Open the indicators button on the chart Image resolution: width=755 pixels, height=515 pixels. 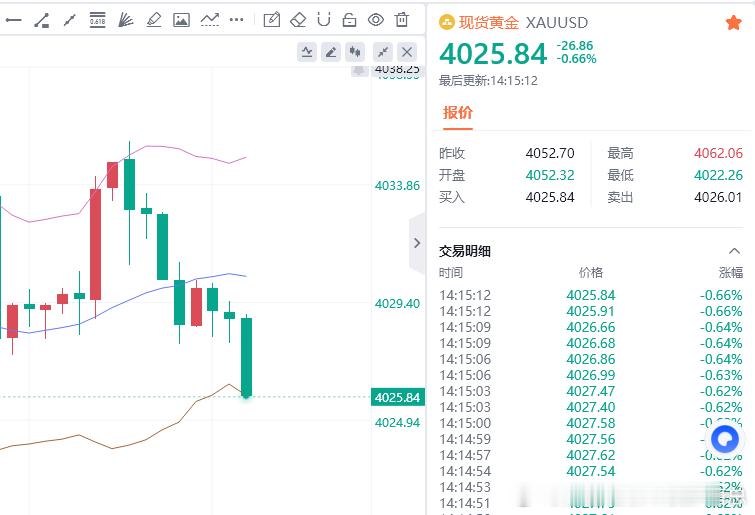[x=307, y=52]
